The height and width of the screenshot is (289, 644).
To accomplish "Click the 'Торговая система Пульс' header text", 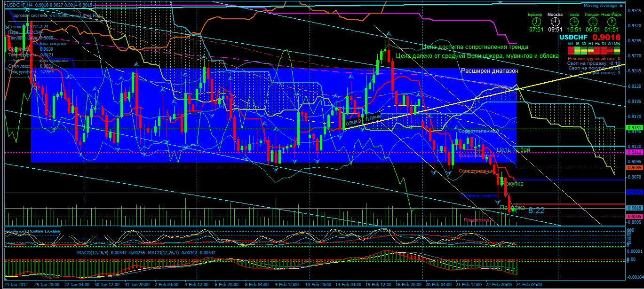I will click(x=56, y=16).
